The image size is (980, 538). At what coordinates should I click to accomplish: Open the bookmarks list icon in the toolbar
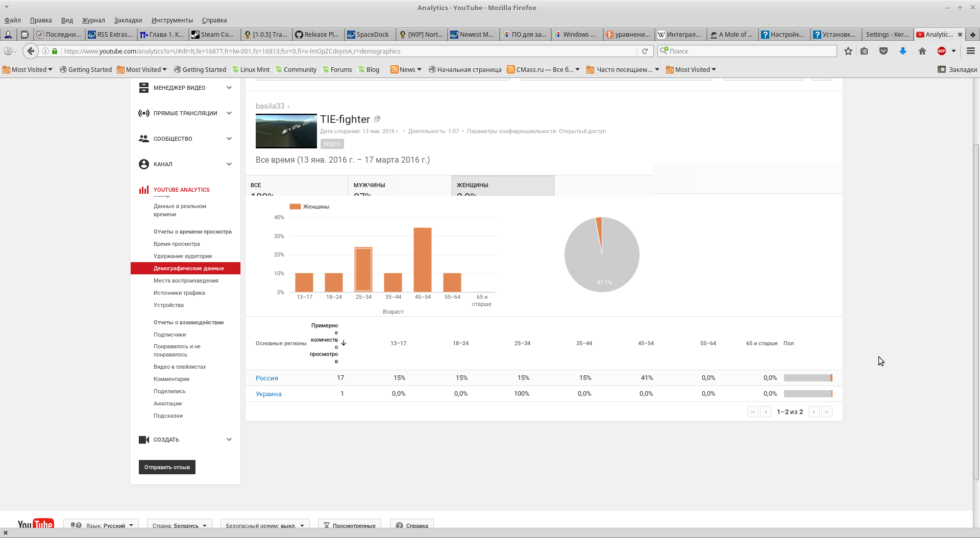click(x=864, y=51)
